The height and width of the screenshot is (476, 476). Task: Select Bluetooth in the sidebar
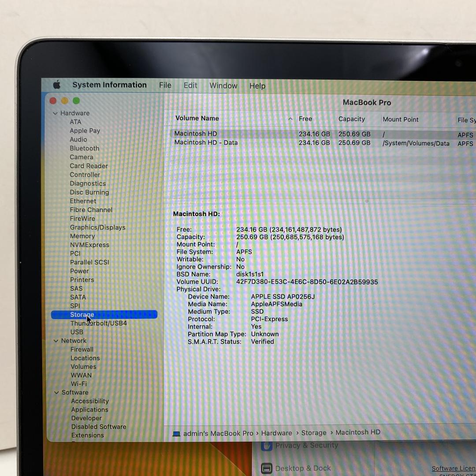click(84, 149)
